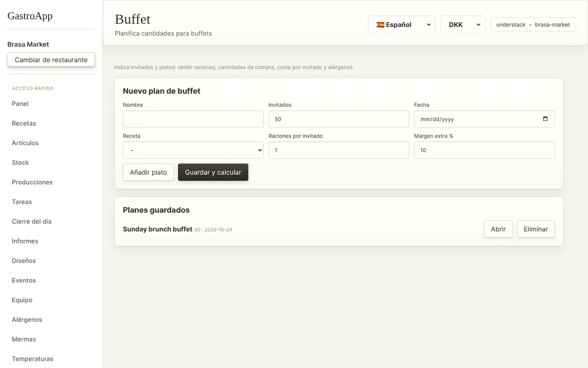Open Artículos in the sidebar
588x368 pixels.
pos(25,143)
